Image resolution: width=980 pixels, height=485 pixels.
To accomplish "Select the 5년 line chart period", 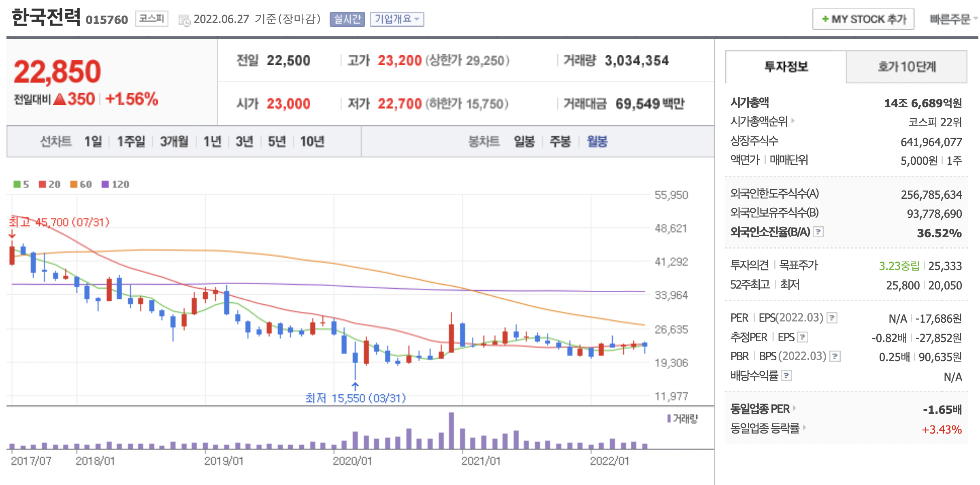I will click(x=277, y=141).
